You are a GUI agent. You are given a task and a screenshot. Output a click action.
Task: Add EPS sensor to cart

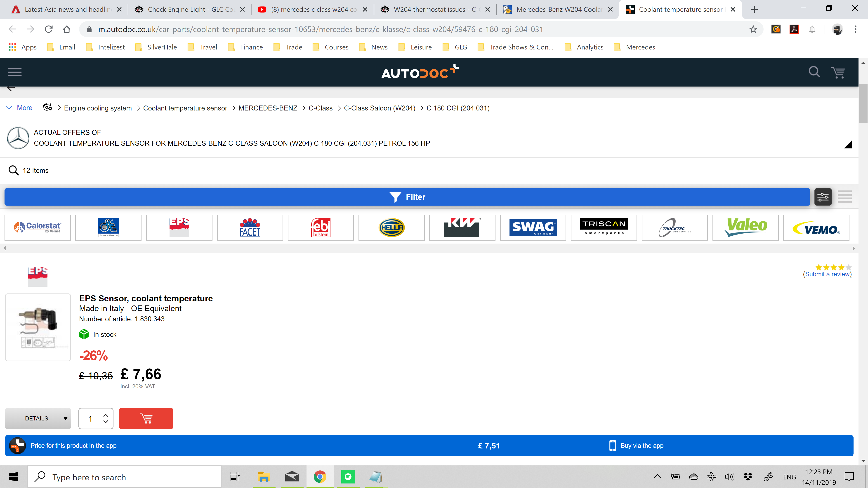click(x=146, y=418)
